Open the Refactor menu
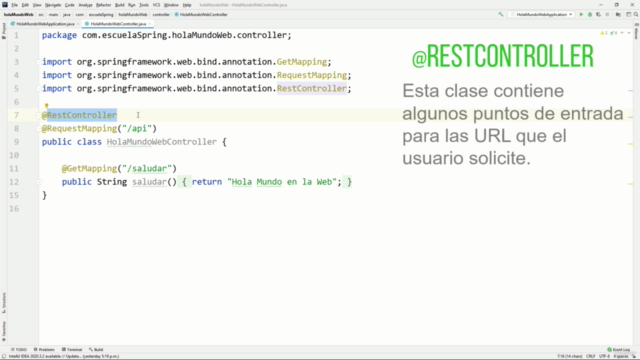This screenshot has width=640, height=360. click(x=103, y=5)
